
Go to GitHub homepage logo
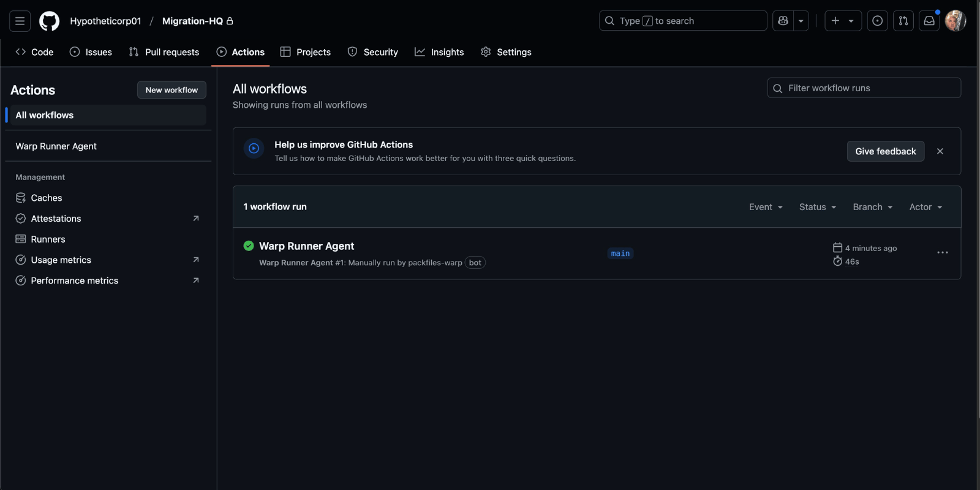[50, 21]
